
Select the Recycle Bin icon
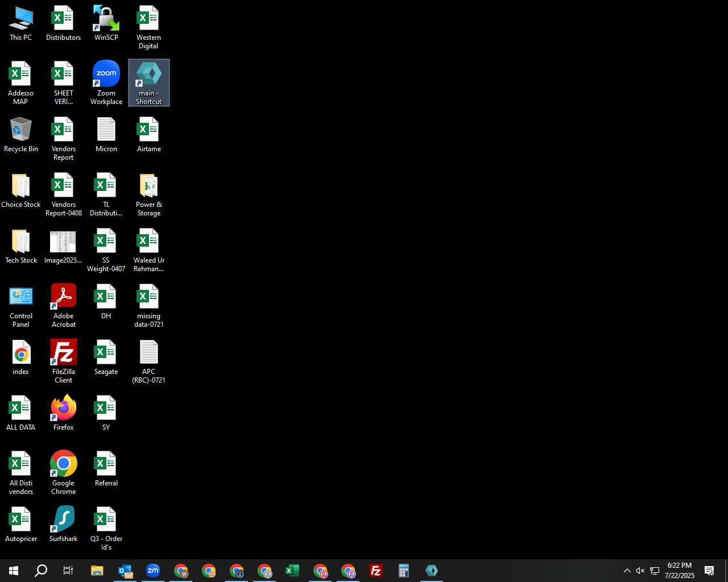pos(21,135)
